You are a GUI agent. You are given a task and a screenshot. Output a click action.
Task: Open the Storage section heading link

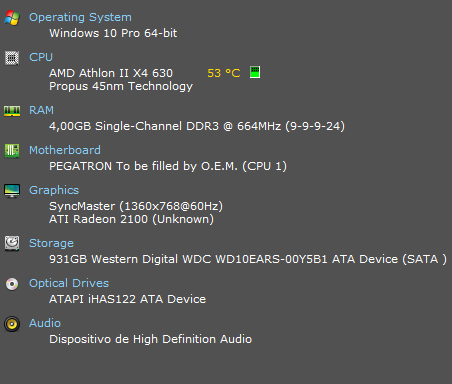pyautogui.click(x=51, y=243)
